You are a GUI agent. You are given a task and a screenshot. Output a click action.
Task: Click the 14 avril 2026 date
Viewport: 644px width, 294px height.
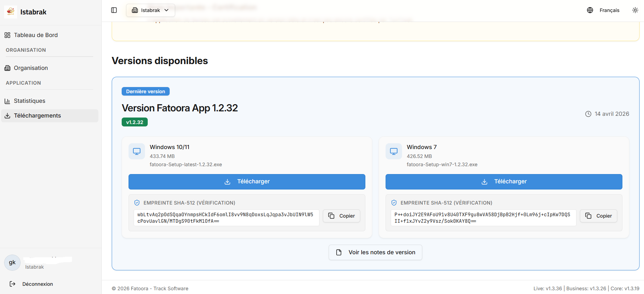612,114
